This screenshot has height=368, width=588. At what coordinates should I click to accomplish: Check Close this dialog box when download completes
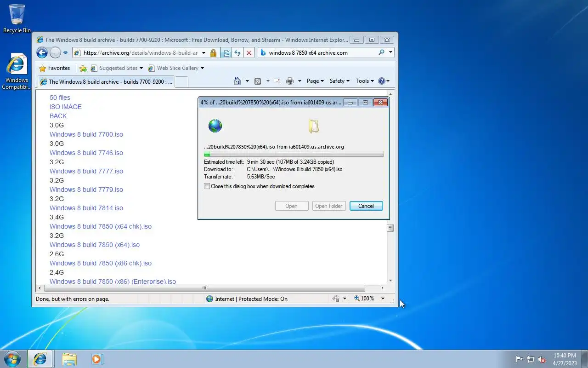pyautogui.click(x=207, y=186)
